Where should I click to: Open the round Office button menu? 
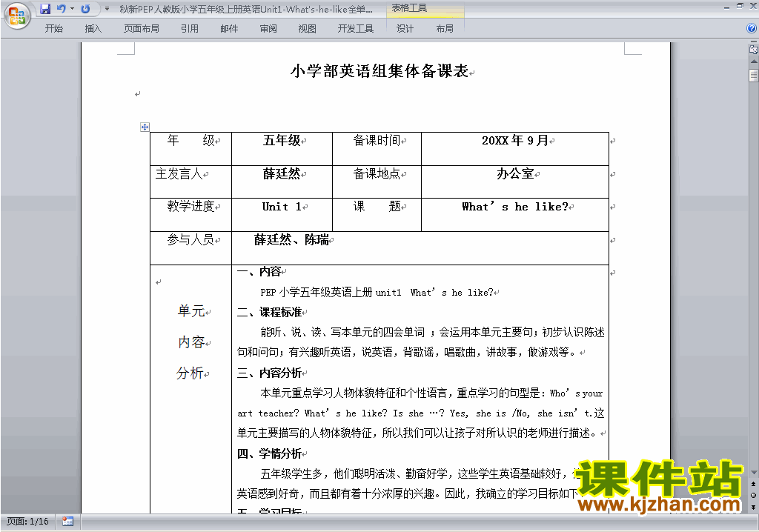17,16
